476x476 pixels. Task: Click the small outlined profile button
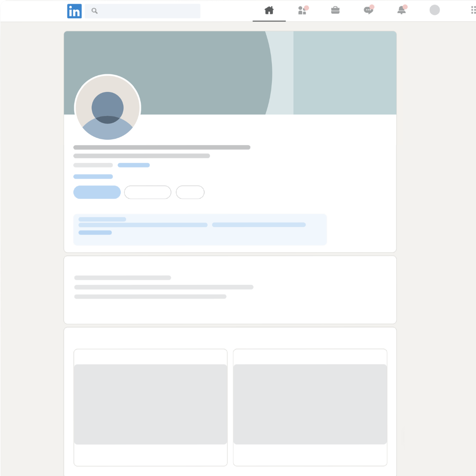click(190, 192)
